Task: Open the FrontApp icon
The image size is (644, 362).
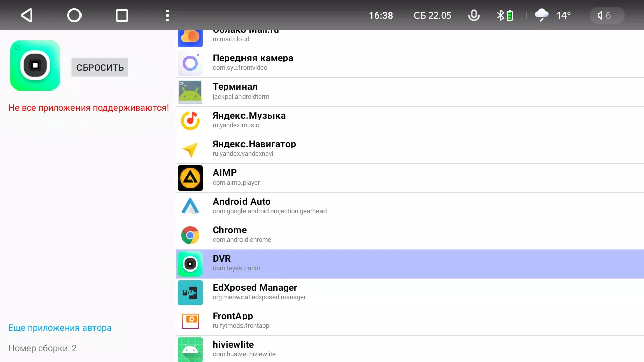Action: click(190, 321)
